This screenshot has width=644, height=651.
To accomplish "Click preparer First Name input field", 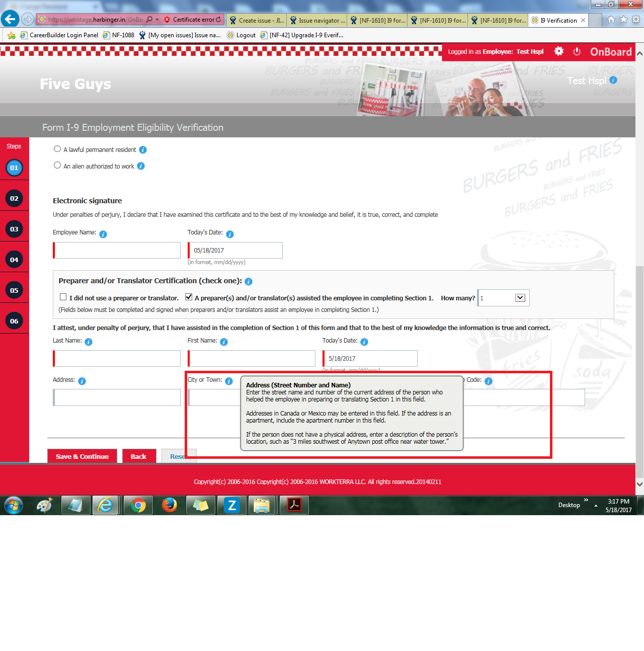I will (x=252, y=358).
